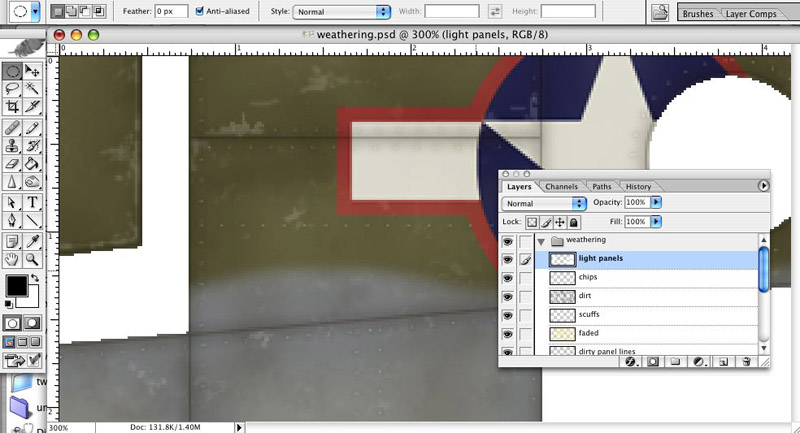Select the Eraser tool
The image size is (800, 433).
click(12, 164)
